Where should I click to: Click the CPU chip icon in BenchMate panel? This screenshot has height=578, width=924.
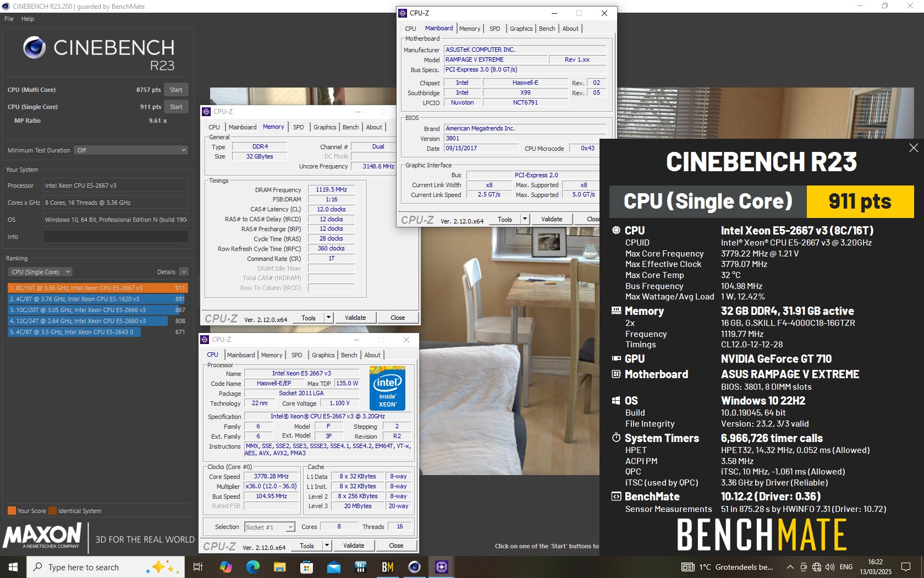pos(616,231)
